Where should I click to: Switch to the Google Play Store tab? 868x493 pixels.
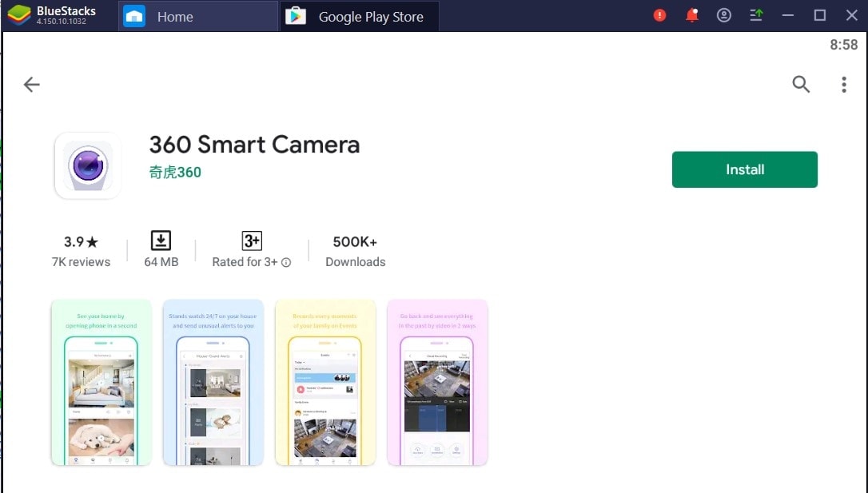click(360, 17)
